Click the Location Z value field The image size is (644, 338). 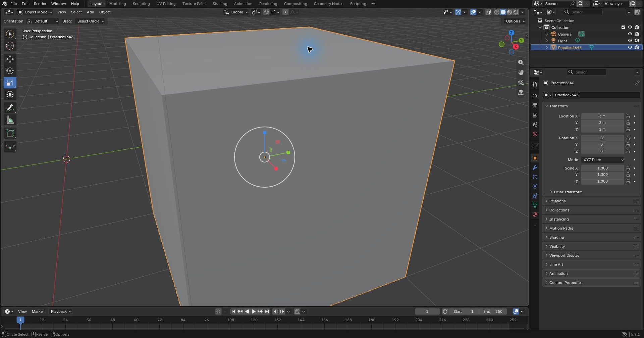(602, 129)
